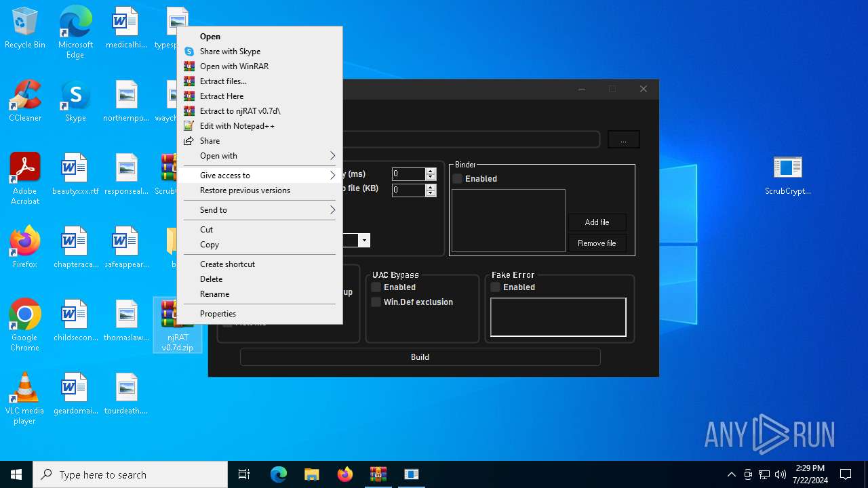
Task: Open Task View from the taskbar
Action: click(244, 474)
